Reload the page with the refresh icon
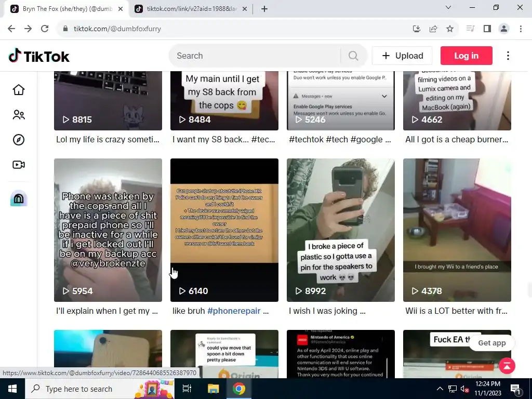 45,29
